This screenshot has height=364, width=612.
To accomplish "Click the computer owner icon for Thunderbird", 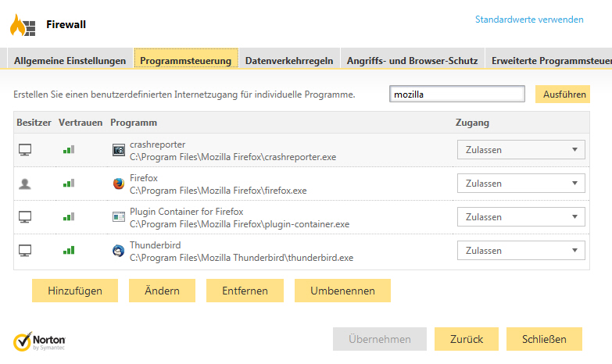I will (25, 251).
